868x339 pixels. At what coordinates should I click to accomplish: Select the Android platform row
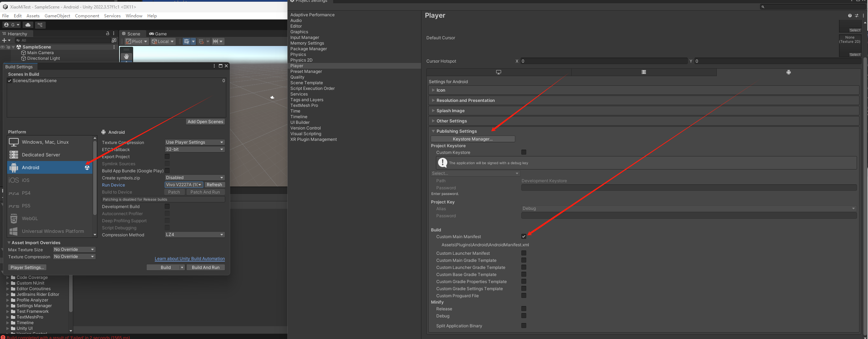(x=50, y=167)
